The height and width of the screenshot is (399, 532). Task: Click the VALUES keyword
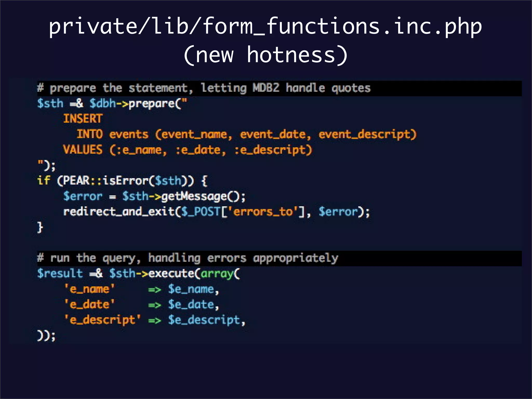point(83,150)
